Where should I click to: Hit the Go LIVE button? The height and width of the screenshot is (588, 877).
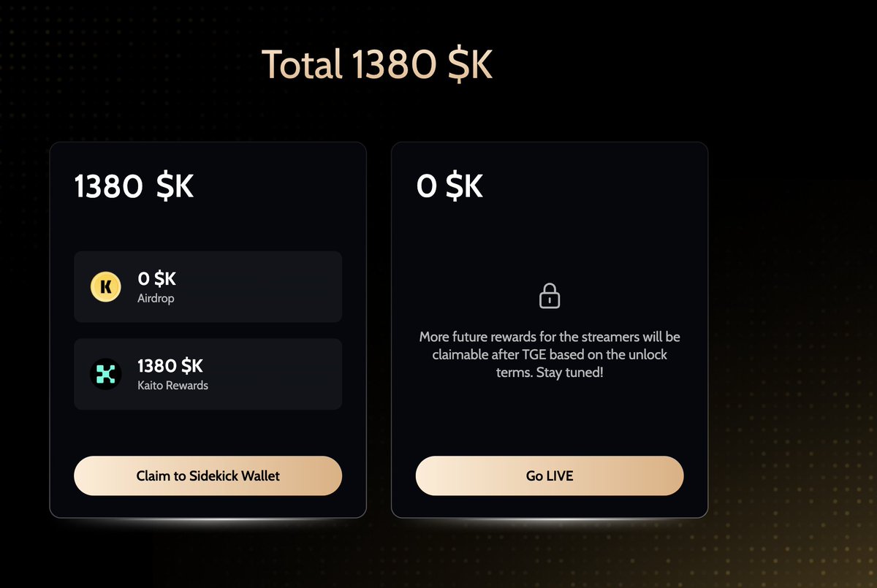click(x=550, y=476)
